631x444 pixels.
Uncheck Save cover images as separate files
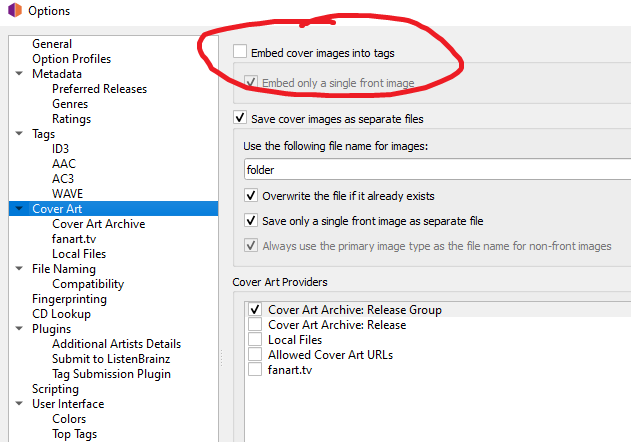coord(240,118)
